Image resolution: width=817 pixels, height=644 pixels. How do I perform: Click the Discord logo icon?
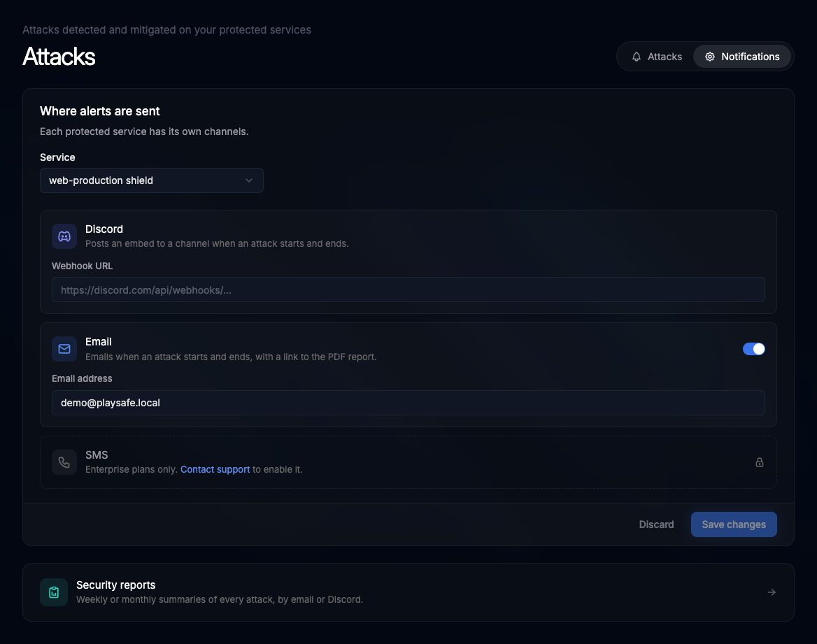point(64,236)
